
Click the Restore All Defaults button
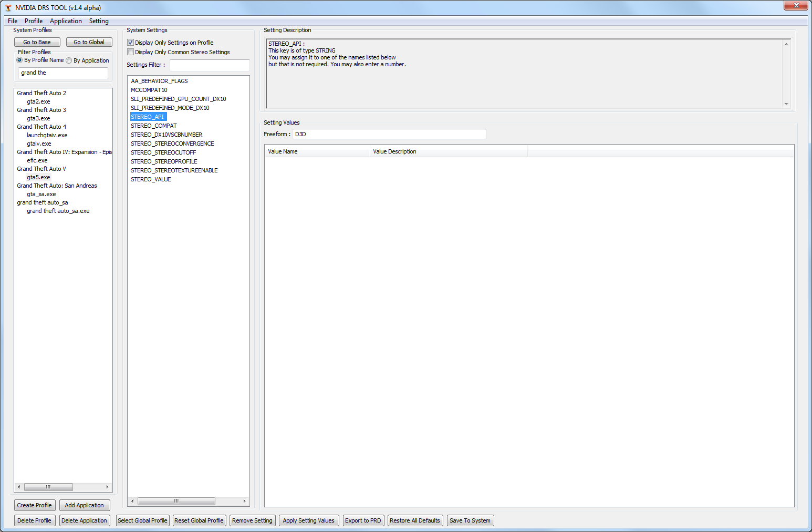(x=415, y=520)
